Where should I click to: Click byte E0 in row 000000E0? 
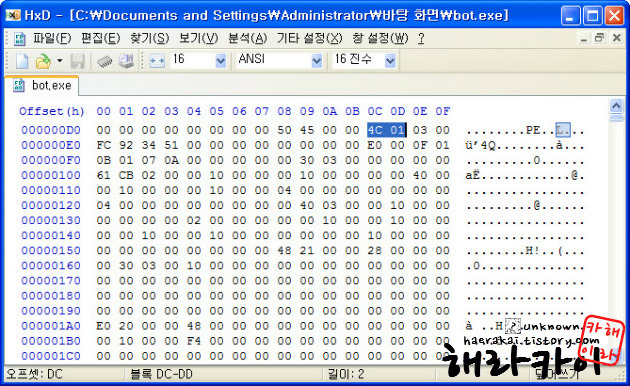coord(375,145)
